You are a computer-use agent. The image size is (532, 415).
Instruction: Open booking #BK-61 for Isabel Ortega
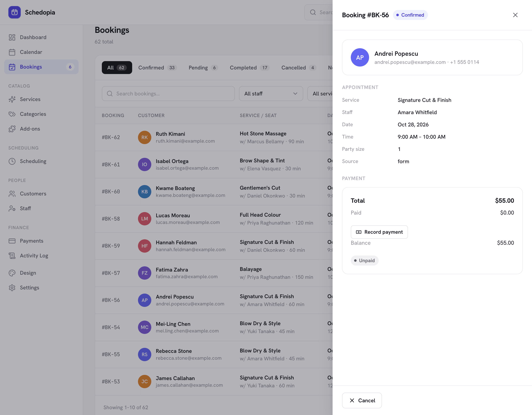(x=214, y=164)
